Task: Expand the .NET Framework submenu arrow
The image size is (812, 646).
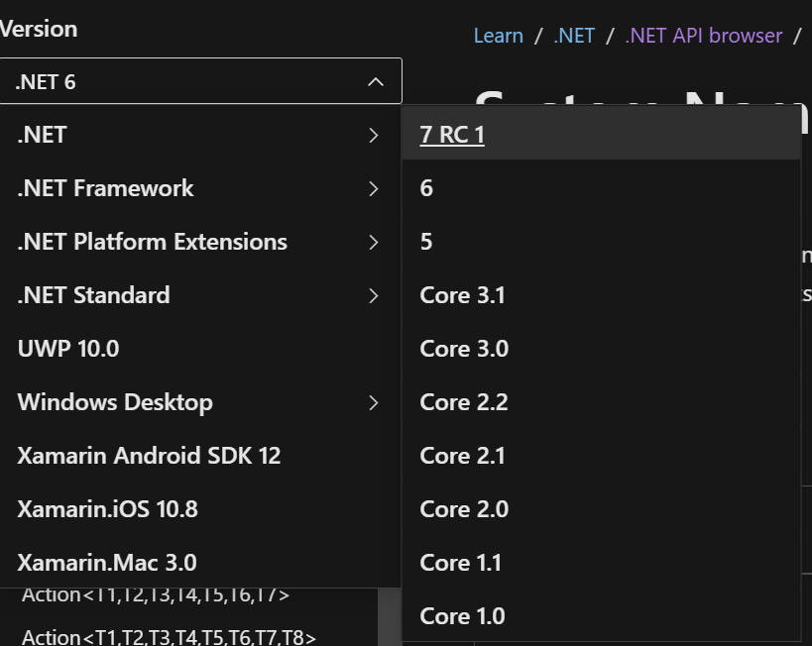Action: tap(373, 189)
